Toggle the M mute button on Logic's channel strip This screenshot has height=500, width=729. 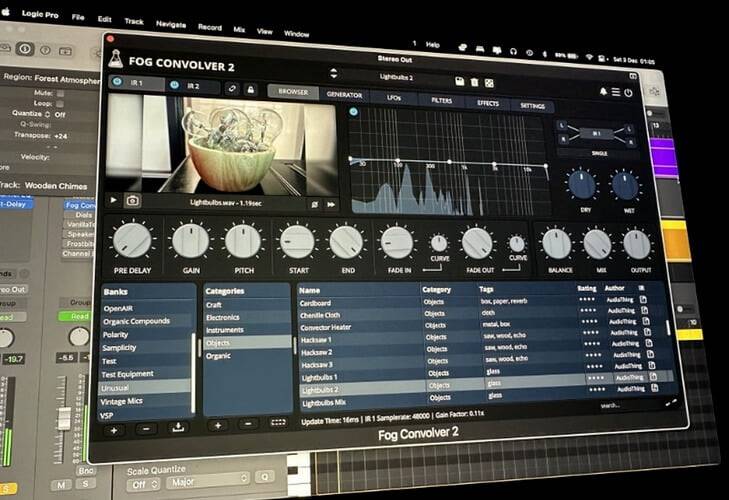(61, 485)
